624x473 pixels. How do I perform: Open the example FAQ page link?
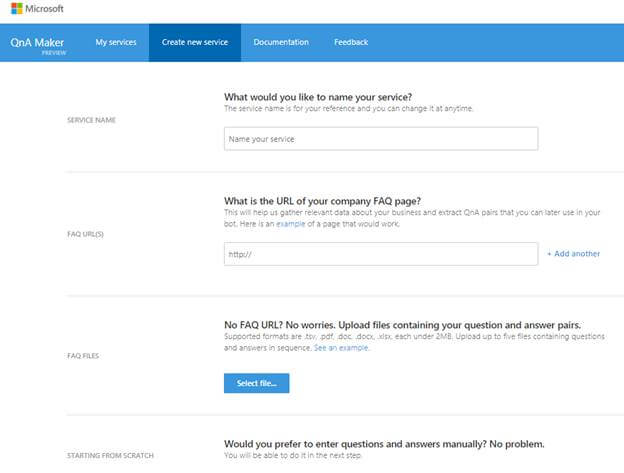[x=291, y=224]
